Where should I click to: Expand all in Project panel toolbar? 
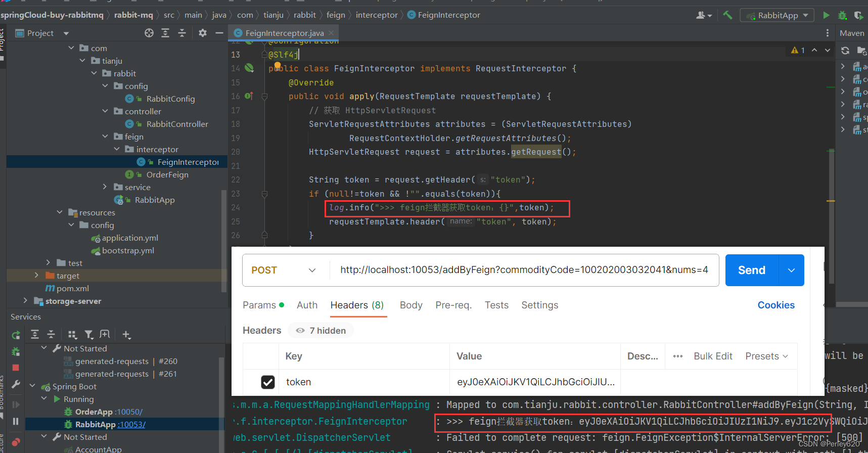pyautogui.click(x=165, y=33)
